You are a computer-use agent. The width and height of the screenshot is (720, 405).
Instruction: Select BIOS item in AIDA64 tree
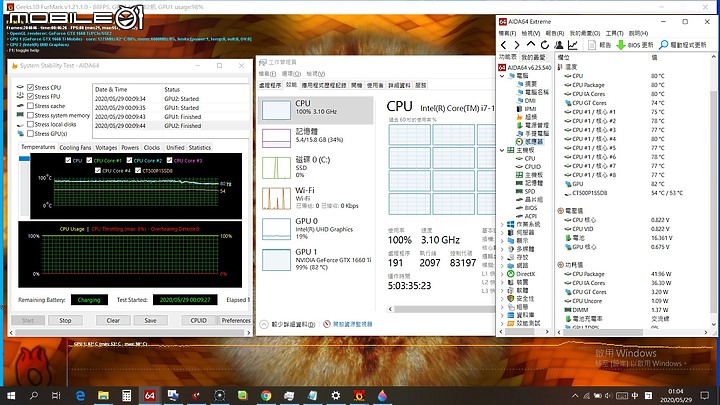click(x=527, y=208)
